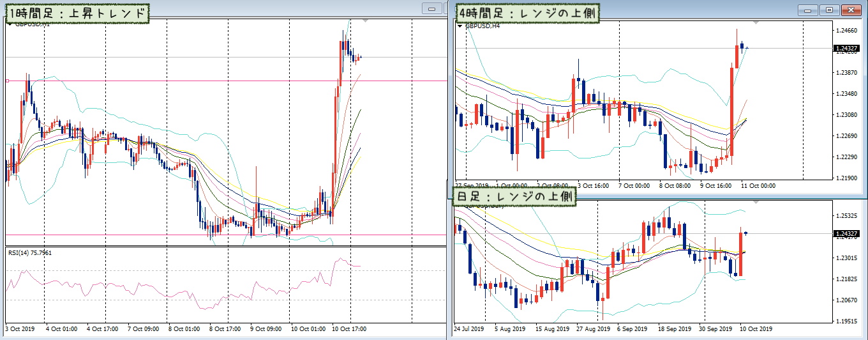The width and height of the screenshot is (868, 340).
Task: Restore the GBPUSD H4 chart window
Action: pos(830,10)
